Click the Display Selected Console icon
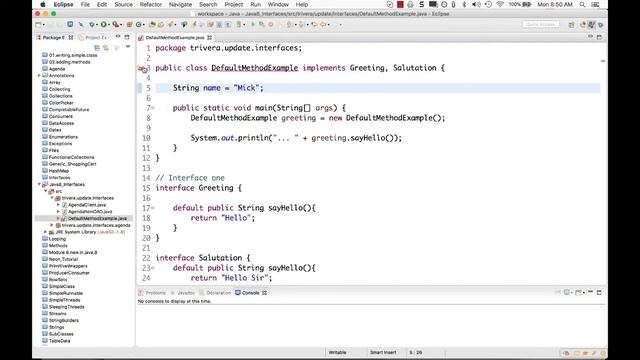This screenshot has height=360, width=640. [567, 292]
